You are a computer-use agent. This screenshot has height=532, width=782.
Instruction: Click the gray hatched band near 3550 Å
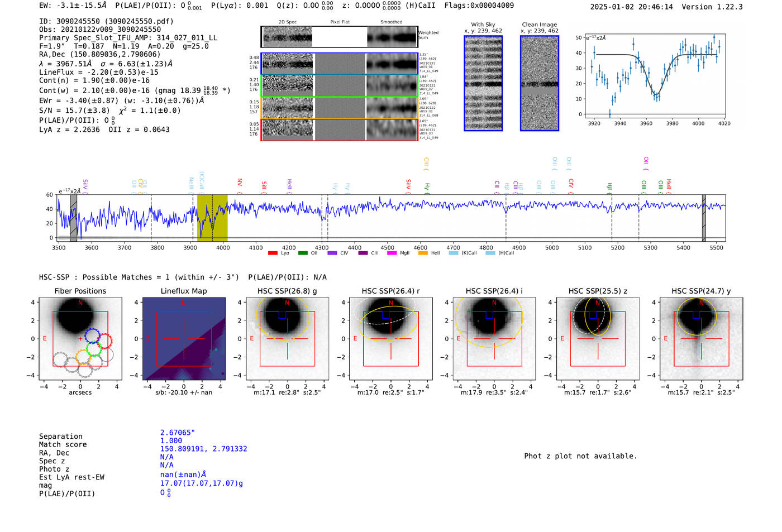(x=73, y=218)
